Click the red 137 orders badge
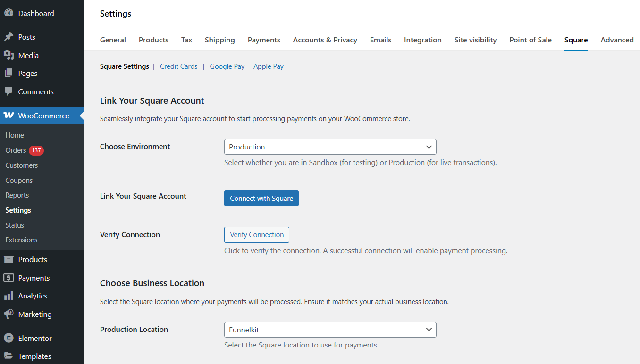 (36, 150)
